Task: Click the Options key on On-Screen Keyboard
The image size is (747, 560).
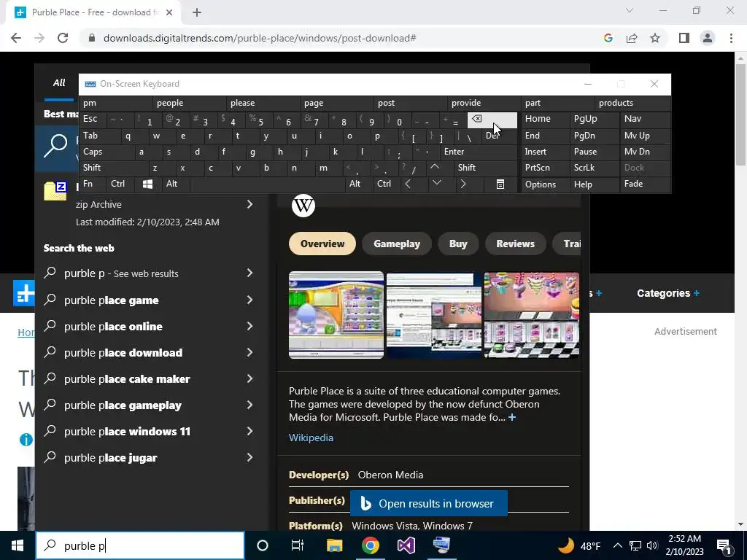Action: 546,184
